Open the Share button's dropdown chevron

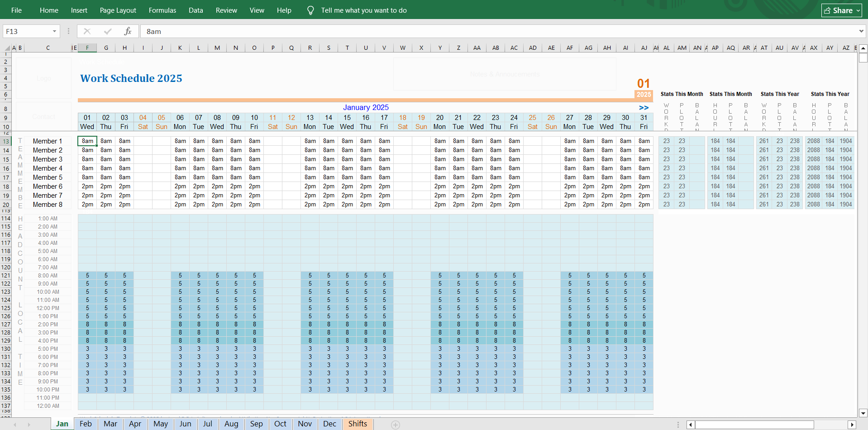point(858,10)
